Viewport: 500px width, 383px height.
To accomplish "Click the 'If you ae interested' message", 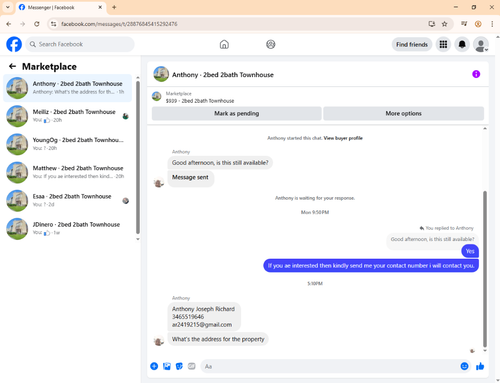I will point(371,266).
